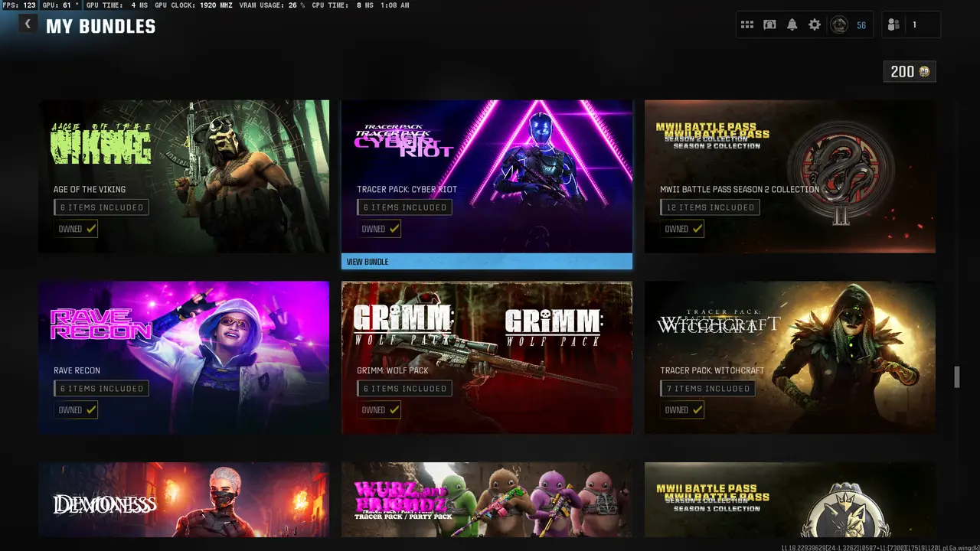Select the MWII Battle Pass Season 1 card
This screenshot has width=980, height=551.
790,500
